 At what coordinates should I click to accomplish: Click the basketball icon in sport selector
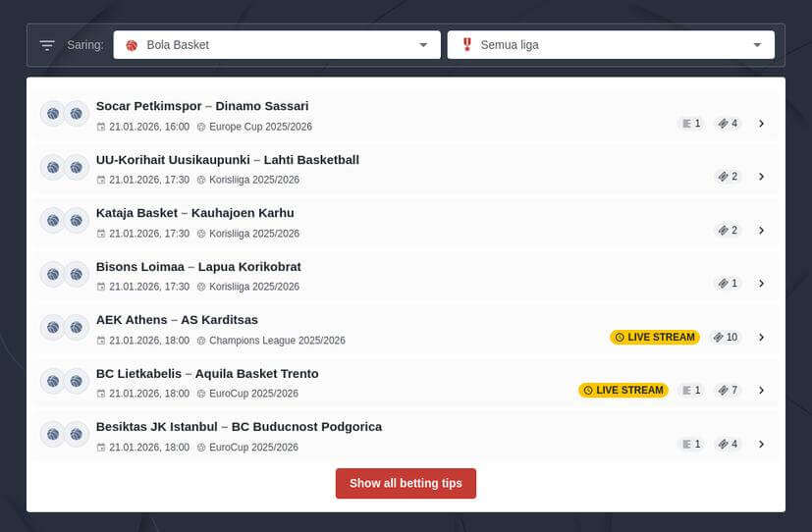pos(132,45)
